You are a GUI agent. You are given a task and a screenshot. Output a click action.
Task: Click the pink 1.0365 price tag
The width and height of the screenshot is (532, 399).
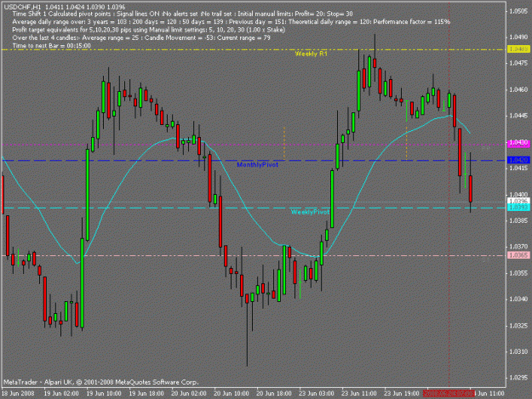[518, 255]
